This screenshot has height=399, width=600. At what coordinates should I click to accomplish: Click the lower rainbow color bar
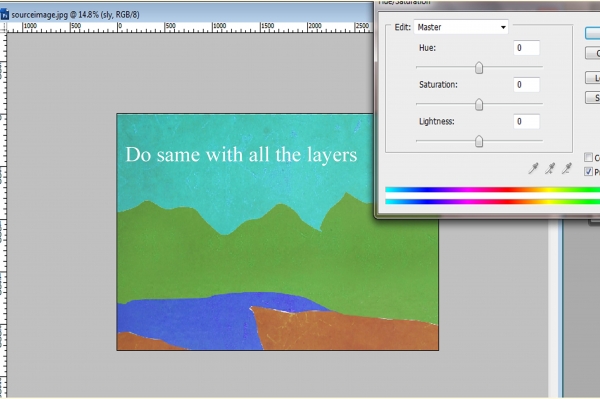(492, 202)
